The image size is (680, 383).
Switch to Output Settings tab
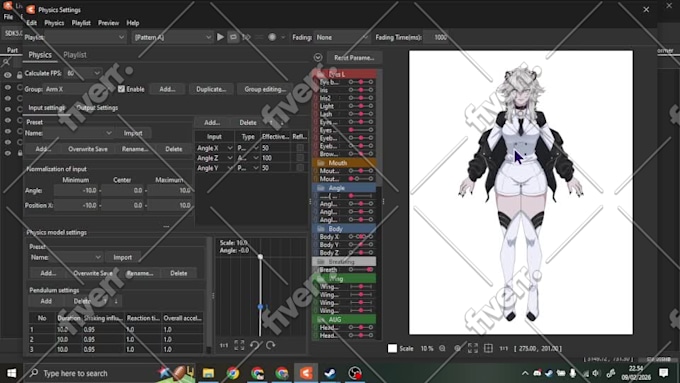click(97, 108)
